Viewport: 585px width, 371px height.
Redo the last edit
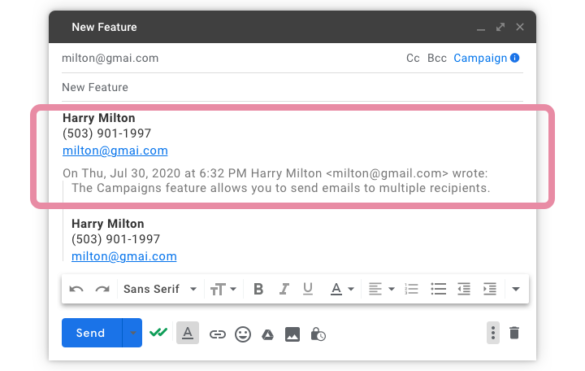point(102,289)
